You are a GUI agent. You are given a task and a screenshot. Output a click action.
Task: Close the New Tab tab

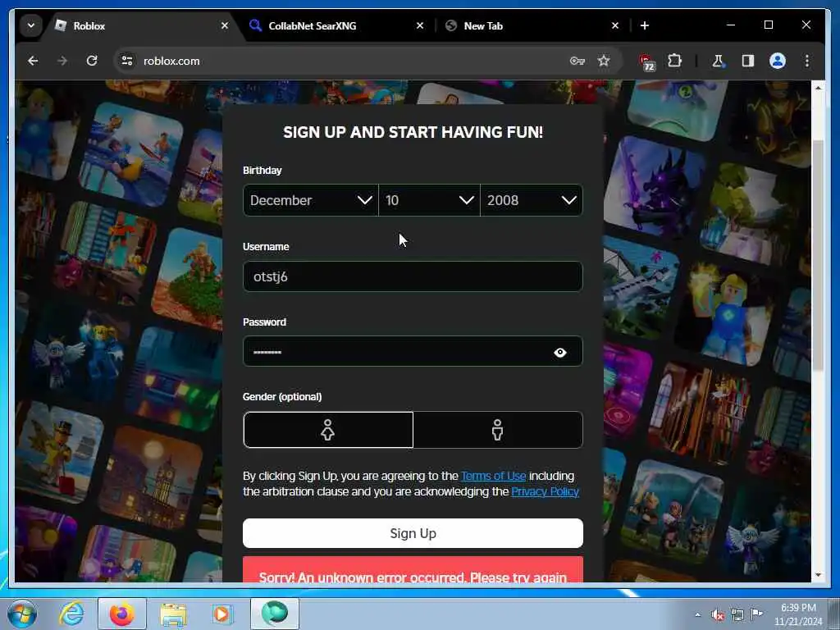615,25
